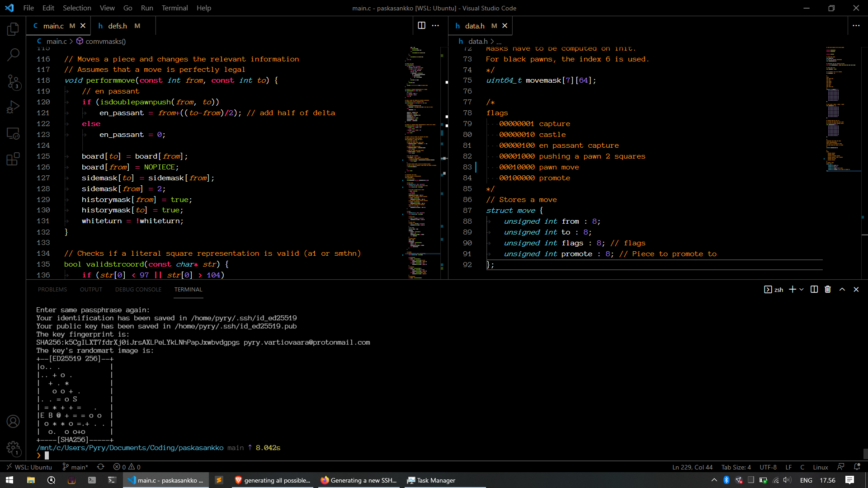Open the Remote Explorer view
868x488 pixels.
tap(13, 134)
